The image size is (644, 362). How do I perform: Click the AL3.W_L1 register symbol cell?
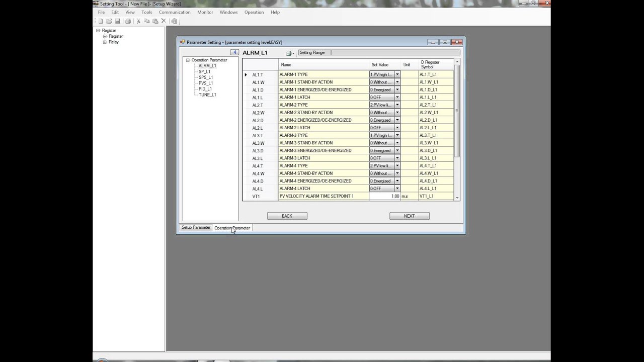tap(436, 143)
